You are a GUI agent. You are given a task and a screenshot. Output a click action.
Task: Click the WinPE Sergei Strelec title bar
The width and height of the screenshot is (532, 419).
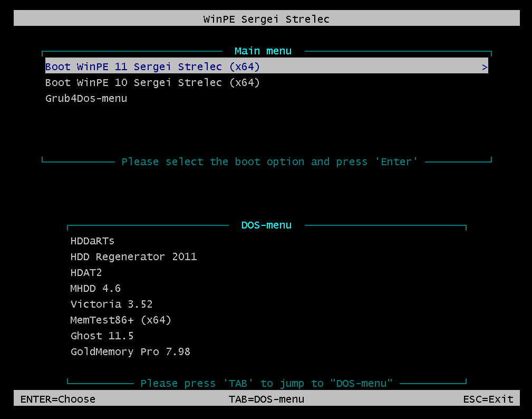coord(266,20)
